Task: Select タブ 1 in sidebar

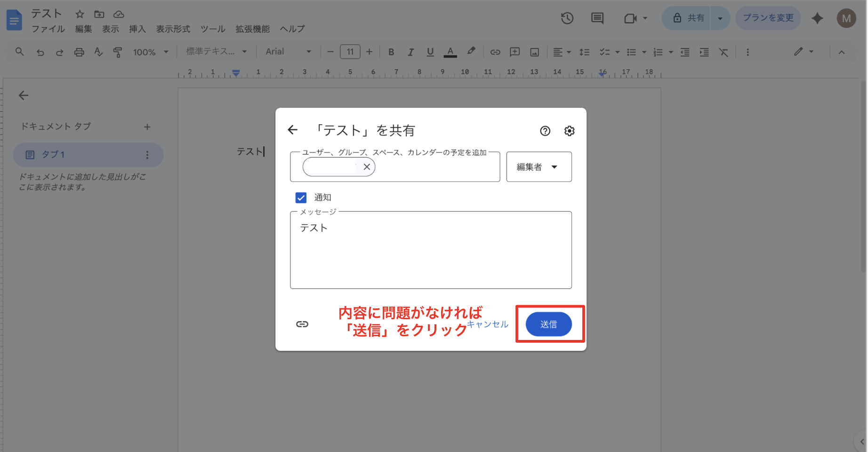Action: [x=88, y=155]
